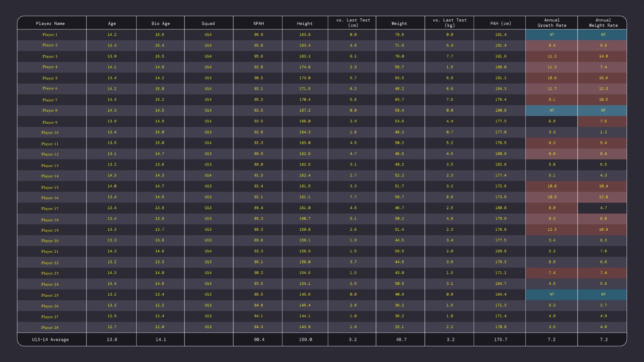
Task: Select the average Annual Growth Rate 7.2
Action: (x=551, y=340)
